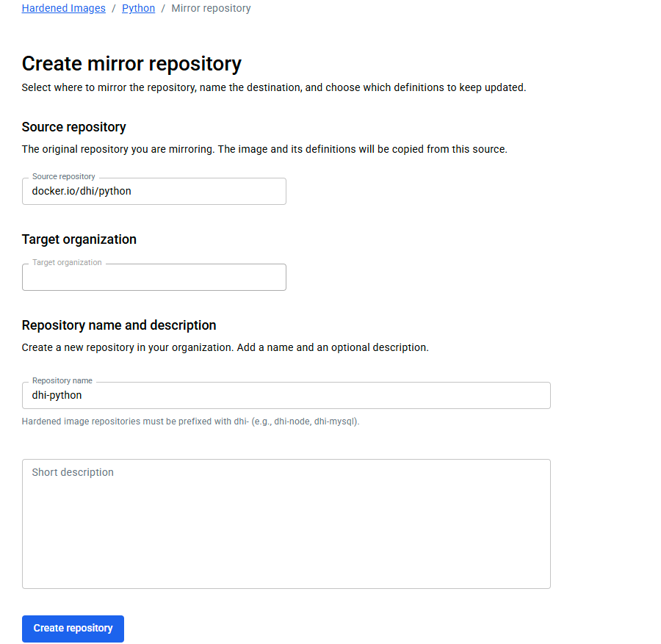Click the Repository name field below its heading

click(286, 395)
